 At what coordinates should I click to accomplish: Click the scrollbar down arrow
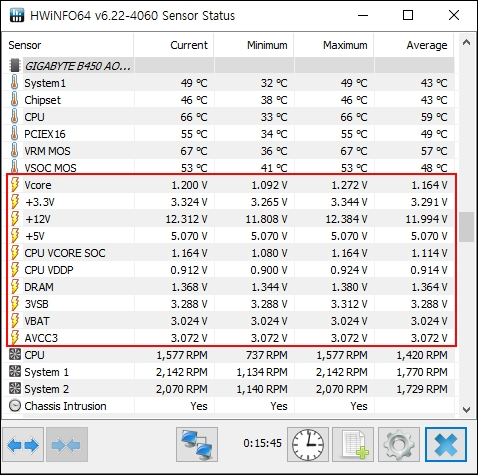466,410
